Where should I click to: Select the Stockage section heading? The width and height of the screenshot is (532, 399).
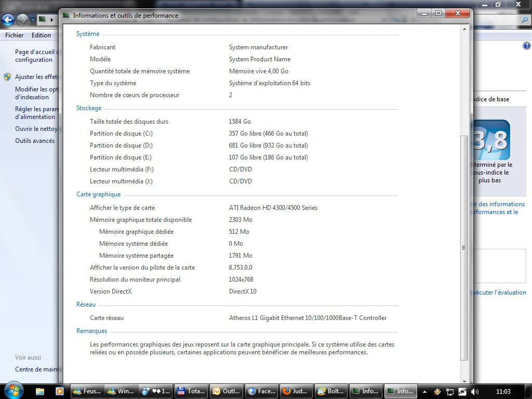click(x=89, y=108)
